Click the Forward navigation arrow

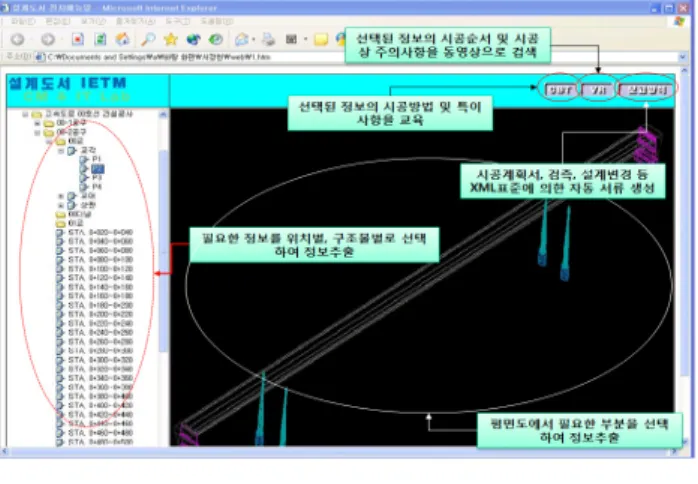(48, 40)
